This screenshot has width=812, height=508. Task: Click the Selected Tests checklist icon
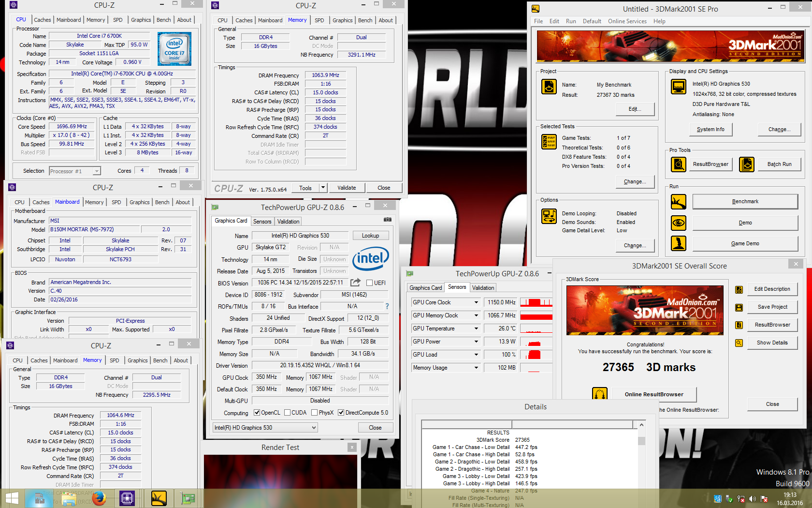(549, 141)
